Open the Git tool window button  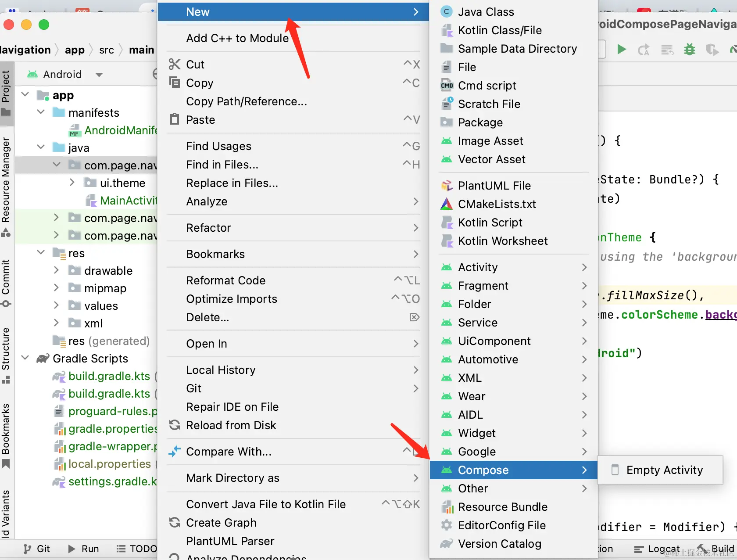click(x=36, y=549)
